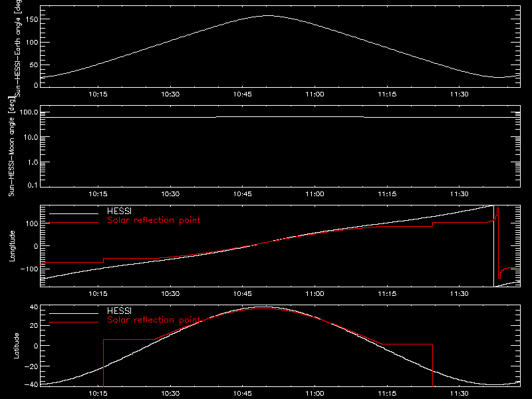Click Solar reflection point label in Longitude plot
Viewport: 532px width, 399px height.
point(154,220)
